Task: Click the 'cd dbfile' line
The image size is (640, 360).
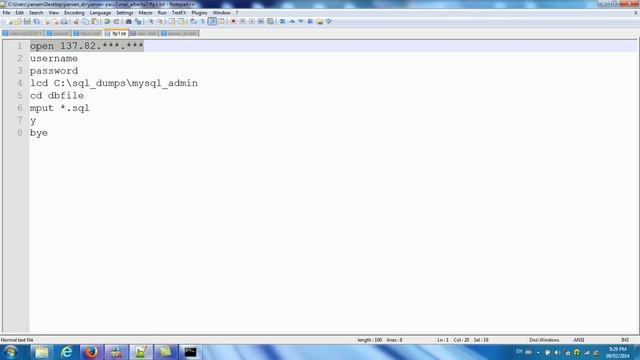Action: [x=57, y=96]
